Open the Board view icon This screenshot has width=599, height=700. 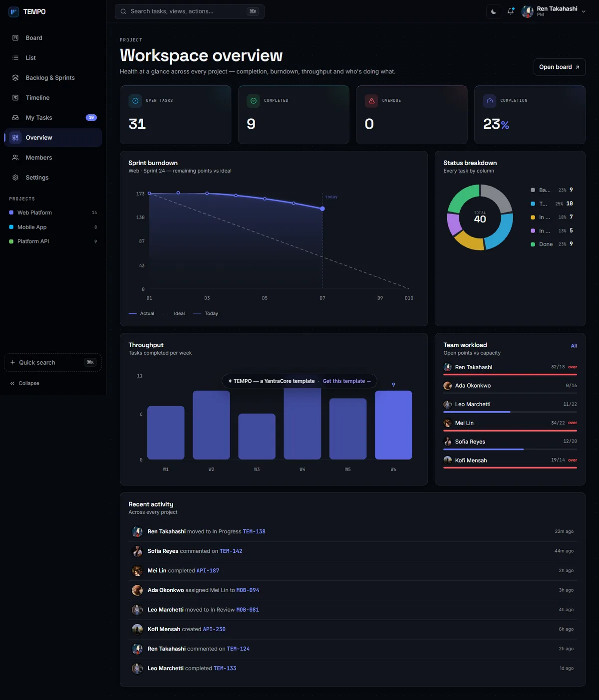[15, 38]
